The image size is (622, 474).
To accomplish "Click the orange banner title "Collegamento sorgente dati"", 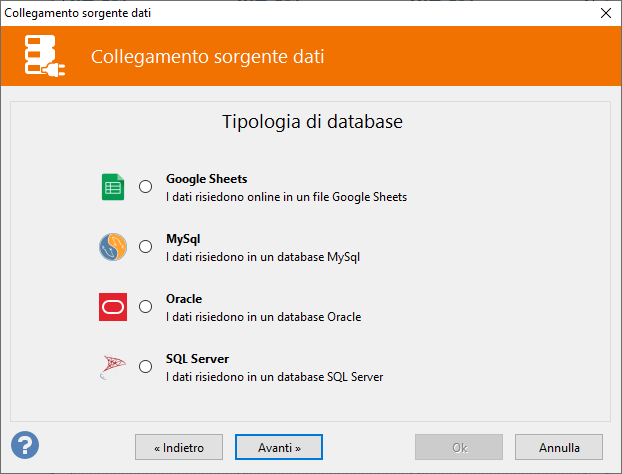I will tap(207, 56).
